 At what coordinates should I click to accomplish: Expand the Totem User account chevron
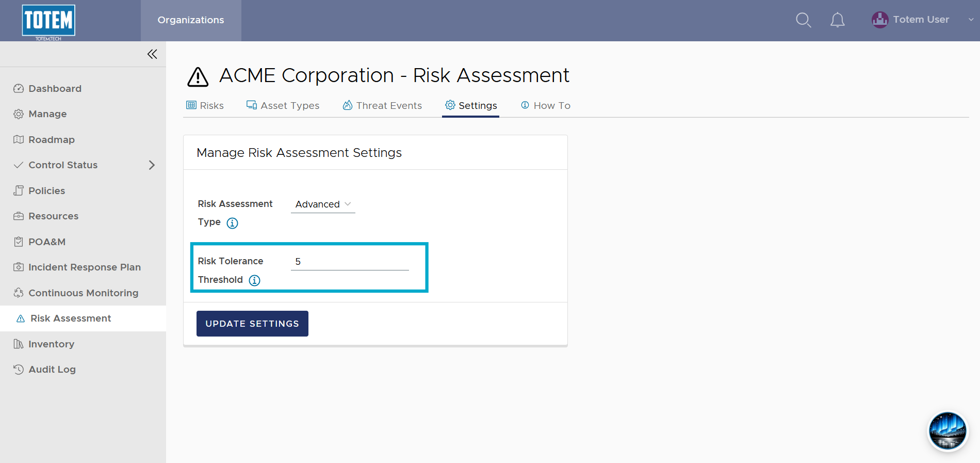[x=971, y=20]
